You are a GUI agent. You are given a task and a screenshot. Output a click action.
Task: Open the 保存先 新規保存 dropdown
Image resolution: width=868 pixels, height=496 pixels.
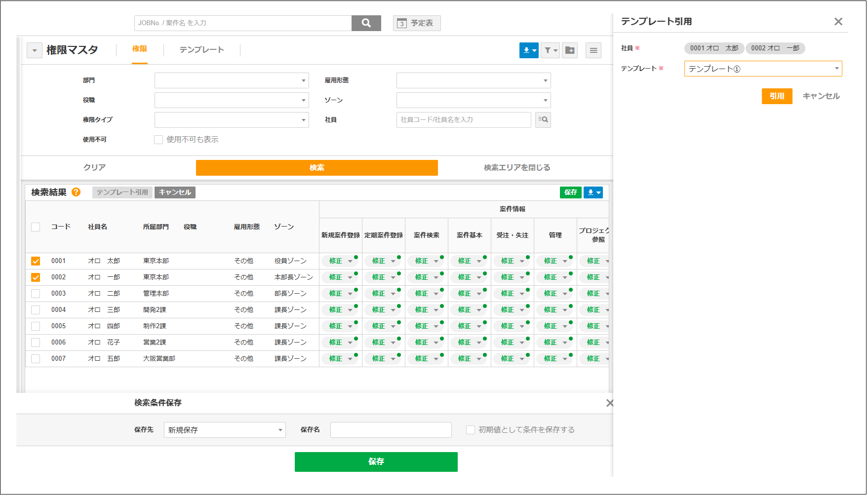coord(225,430)
